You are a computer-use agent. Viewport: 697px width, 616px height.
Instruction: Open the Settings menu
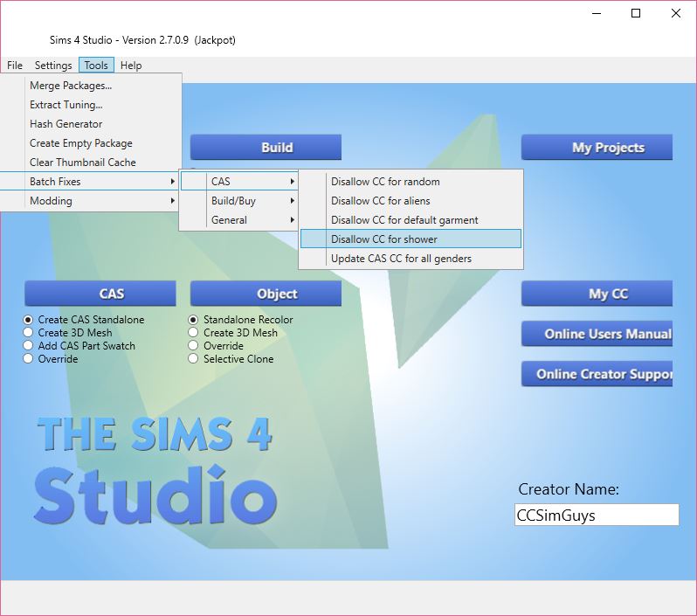(53, 66)
